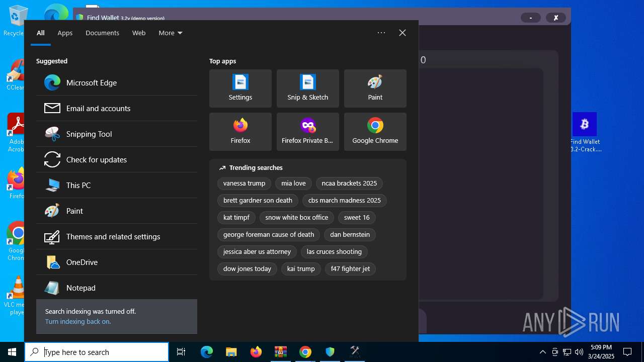Open Firefox on the taskbar
The width and height of the screenshot is (644, 362).
click(x=256, y=352)
